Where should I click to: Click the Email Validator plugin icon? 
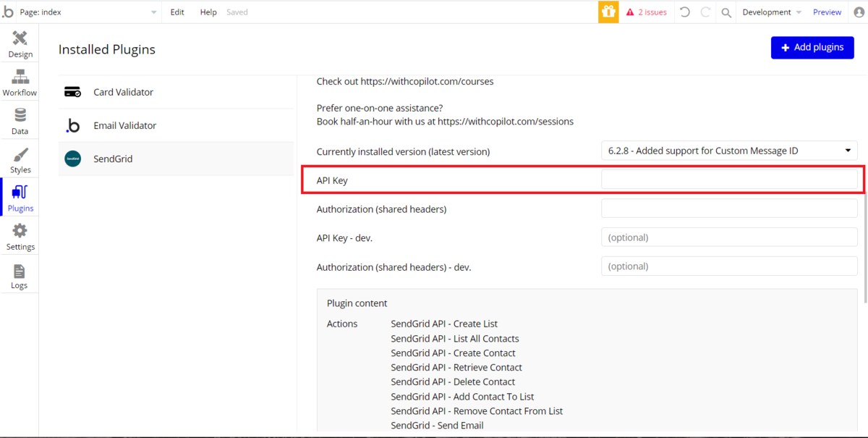click(72, 125)
